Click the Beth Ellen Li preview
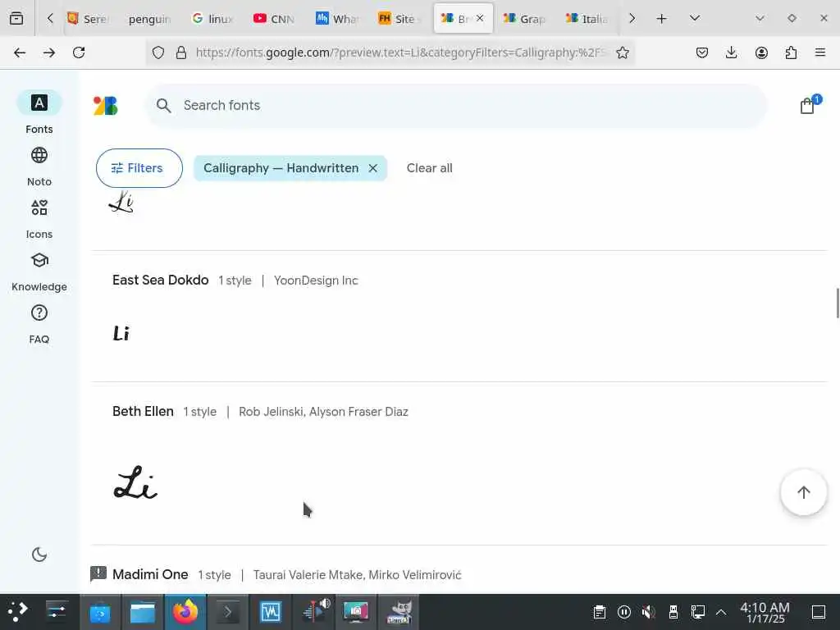Viewport: 840px width, 630px height. 135,482
